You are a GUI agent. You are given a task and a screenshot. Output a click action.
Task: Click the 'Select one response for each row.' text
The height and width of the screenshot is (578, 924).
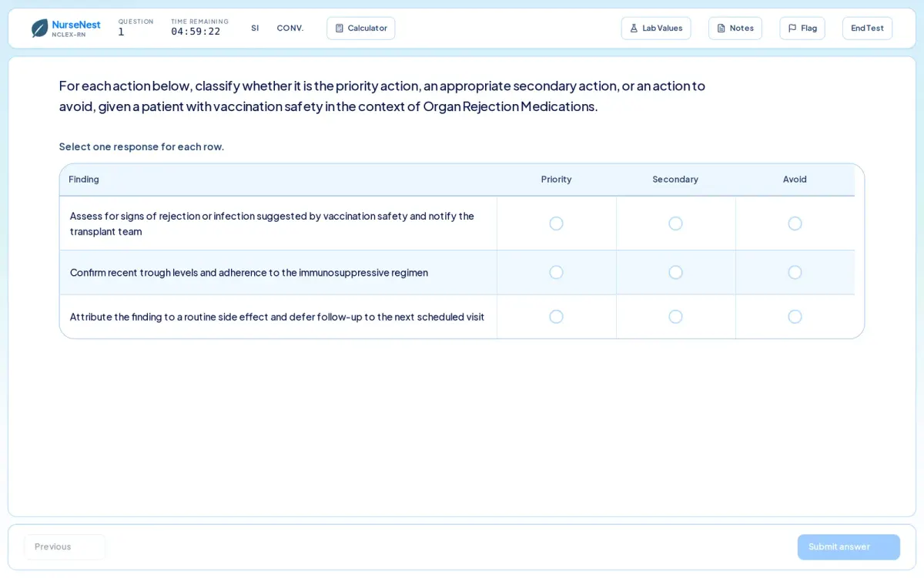click(142, 146)
